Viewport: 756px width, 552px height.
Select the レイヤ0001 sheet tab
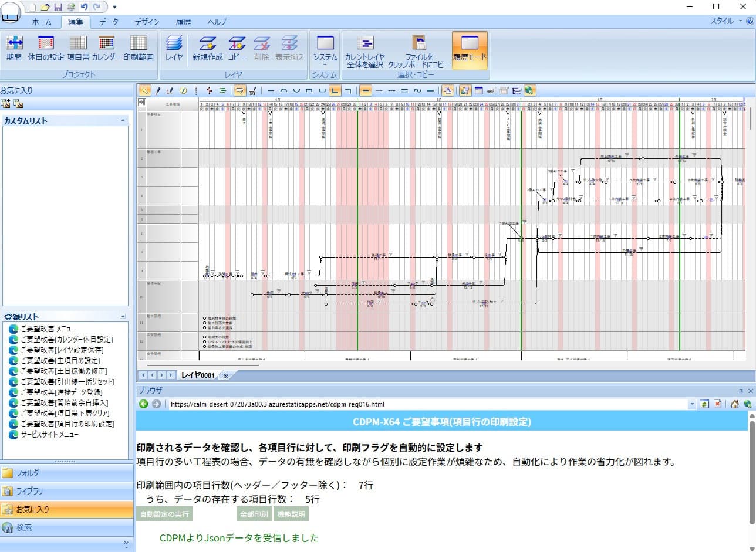[x=197, y=375]
